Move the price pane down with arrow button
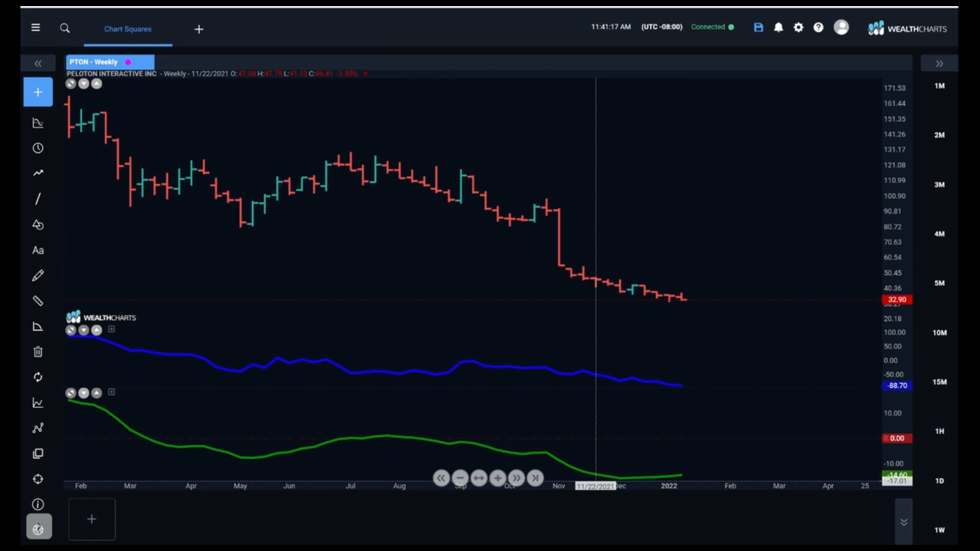Image resolution: width=980 pixels, height=551 pixels. [x=84, y=84]
